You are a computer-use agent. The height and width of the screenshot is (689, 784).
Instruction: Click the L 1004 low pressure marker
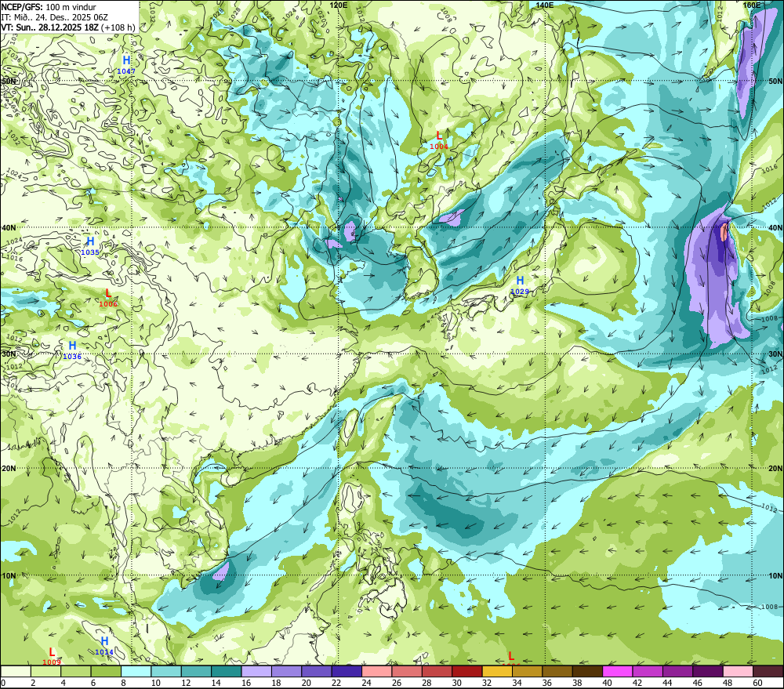(439, 140)
